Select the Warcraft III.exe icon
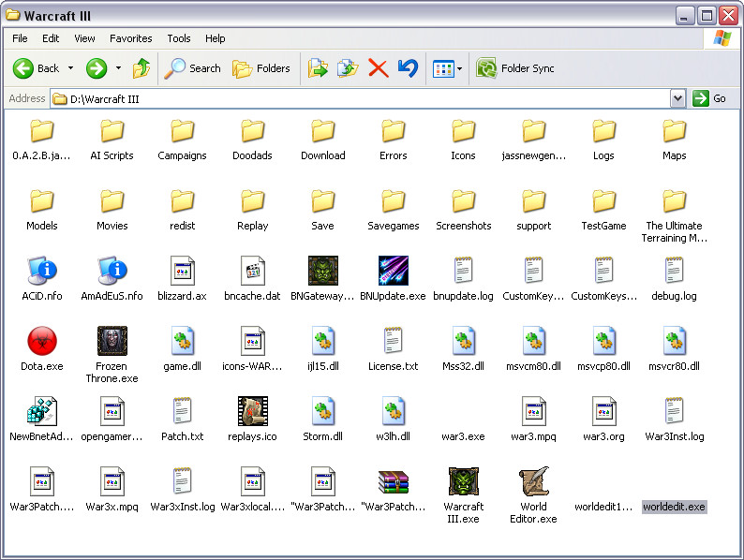744x560 pixels. coord(463,480)
